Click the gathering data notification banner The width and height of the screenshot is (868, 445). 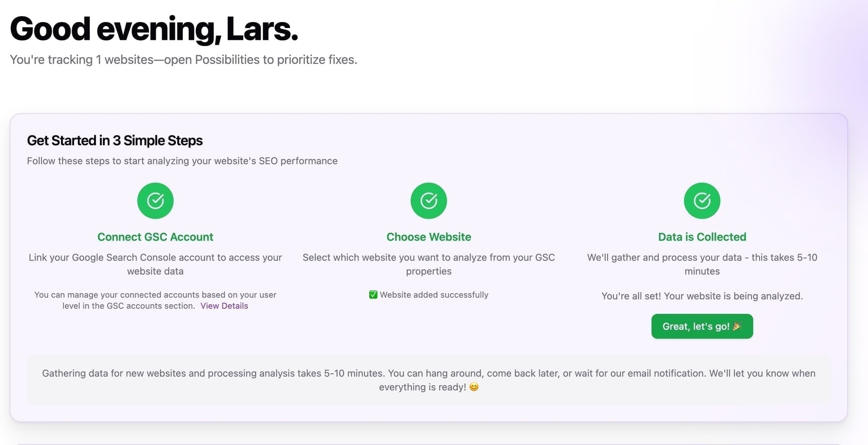[429, 380]
